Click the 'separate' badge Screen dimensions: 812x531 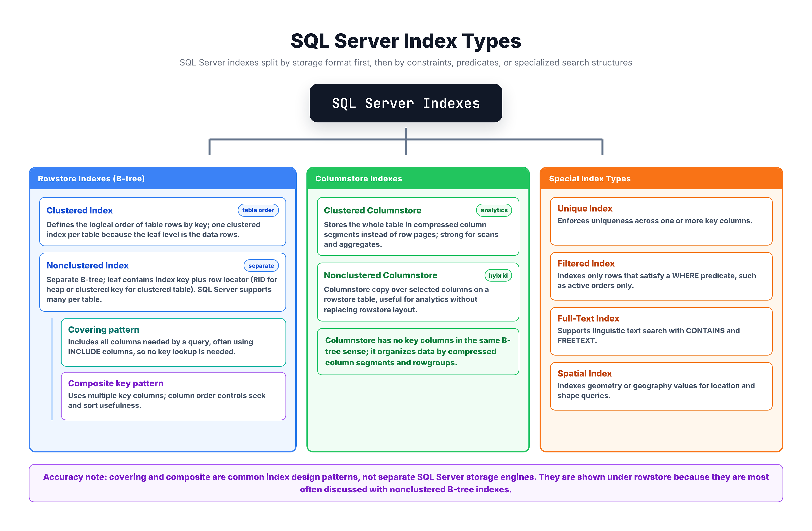261,266
